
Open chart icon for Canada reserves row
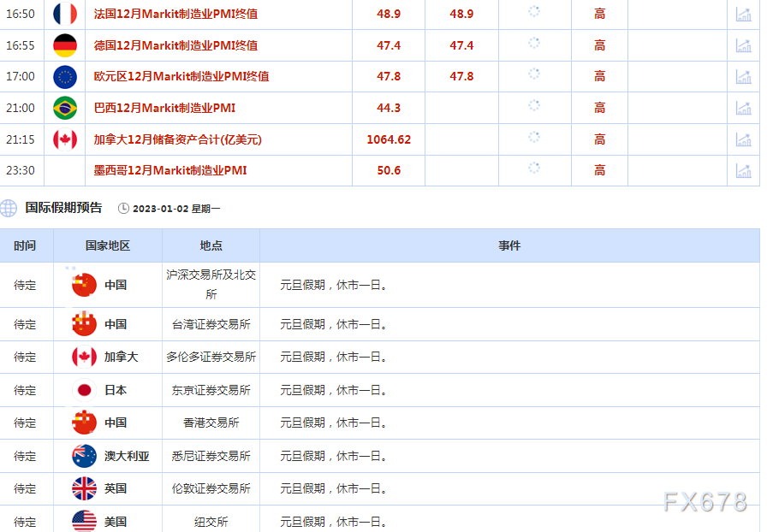743,139
